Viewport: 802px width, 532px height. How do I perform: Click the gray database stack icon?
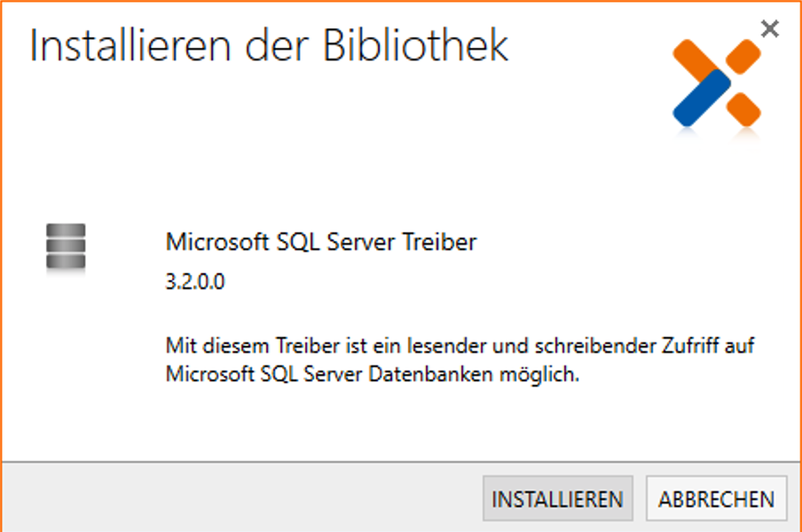(x=66, y=247)
